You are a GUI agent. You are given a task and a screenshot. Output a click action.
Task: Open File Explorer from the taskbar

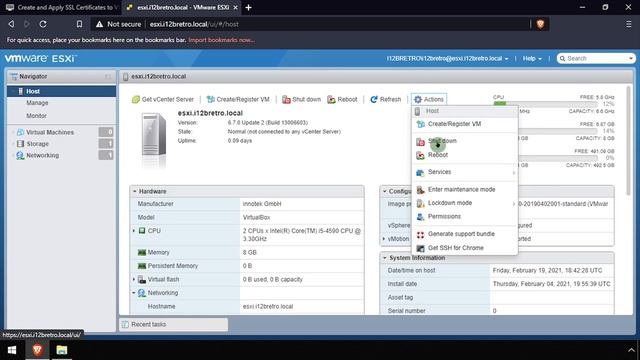pos(62,350)
